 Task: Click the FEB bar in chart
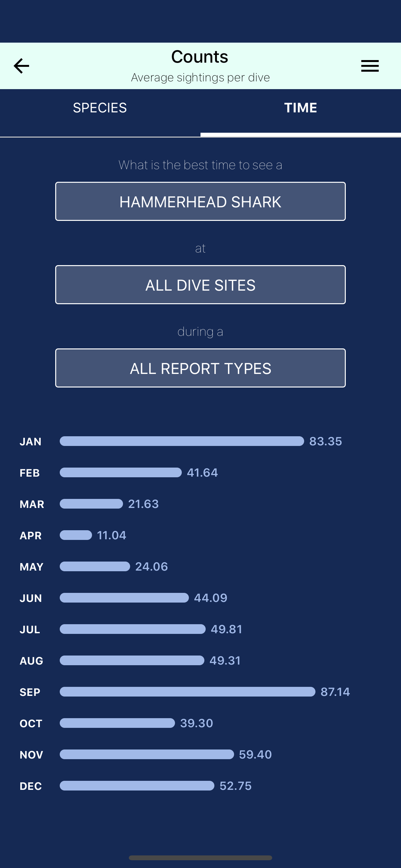(x=121, y=472)
